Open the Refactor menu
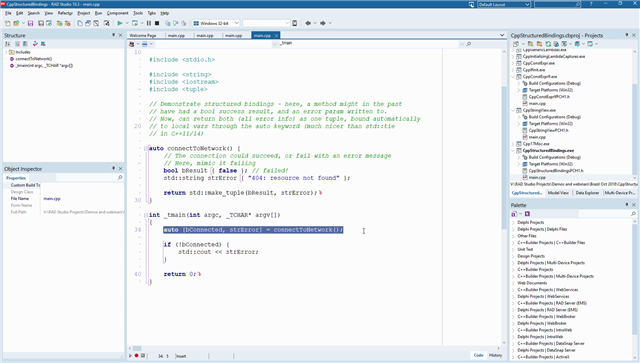The height and width of the screenshot is (363, 640). tap(65, 13)
